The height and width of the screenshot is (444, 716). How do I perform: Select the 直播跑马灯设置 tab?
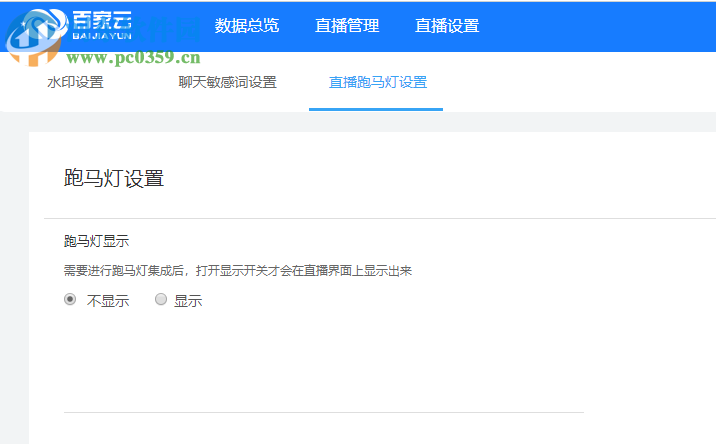[x=378, y=82]
